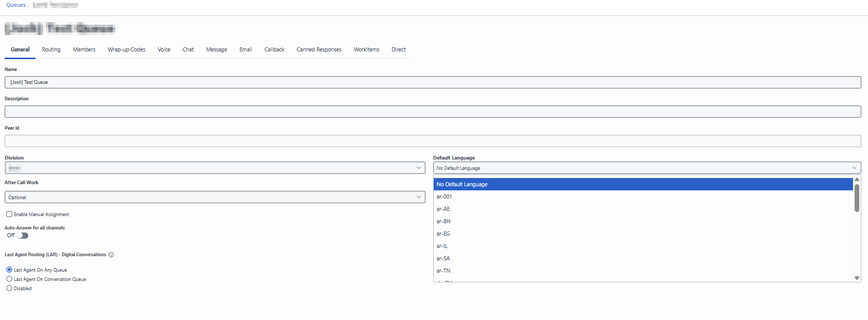Open the Members tab
This screenshot has width=868, height=320.
click(84, 50)
